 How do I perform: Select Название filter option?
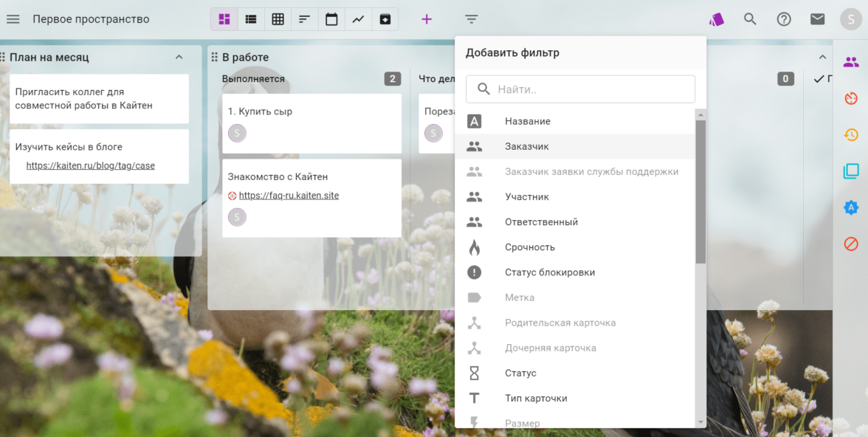click(575, 121)
